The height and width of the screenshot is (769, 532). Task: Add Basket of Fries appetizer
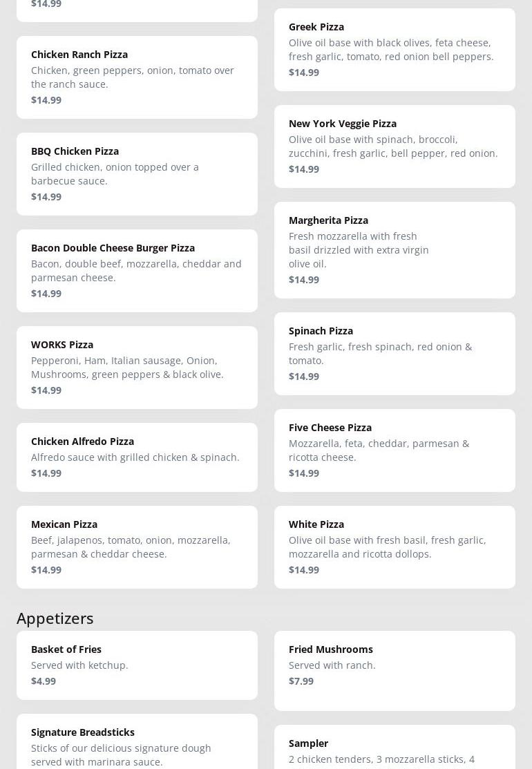pyautogui.click(x=137, y=665)
